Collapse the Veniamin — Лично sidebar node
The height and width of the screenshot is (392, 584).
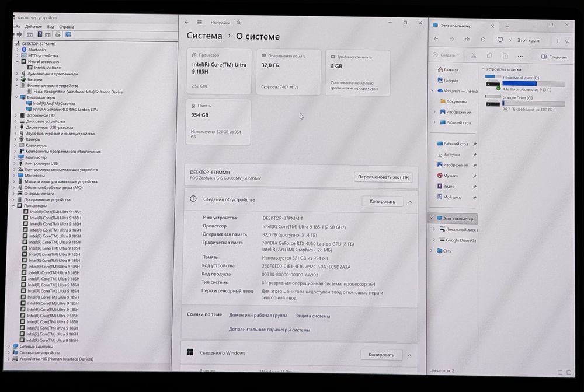[432, 90]
